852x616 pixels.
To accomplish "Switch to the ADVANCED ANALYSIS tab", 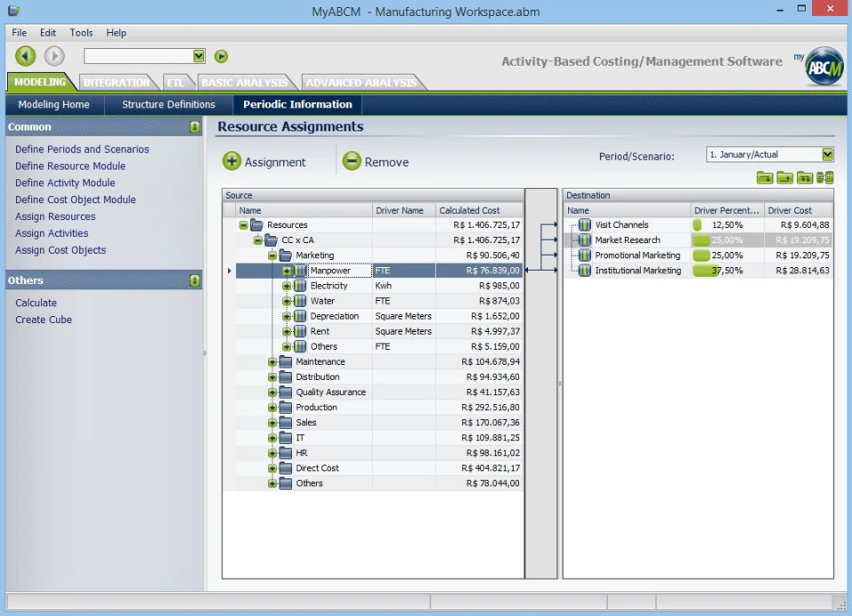I will 361,83.
